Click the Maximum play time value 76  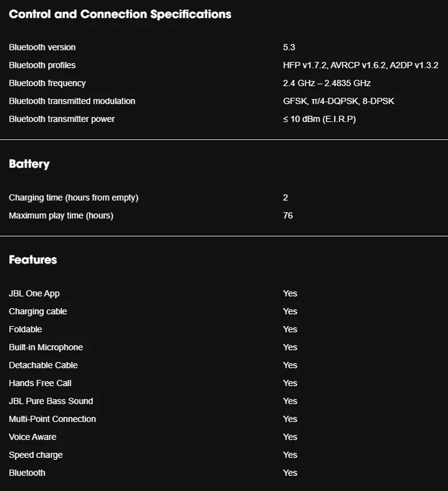(x=288, y=216)
